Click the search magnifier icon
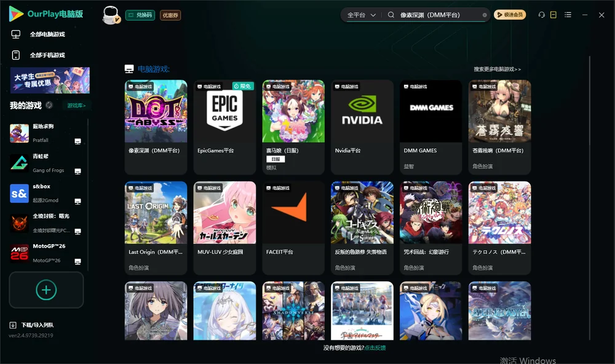Viewport: 615px width, 364px height. [391, 15]
